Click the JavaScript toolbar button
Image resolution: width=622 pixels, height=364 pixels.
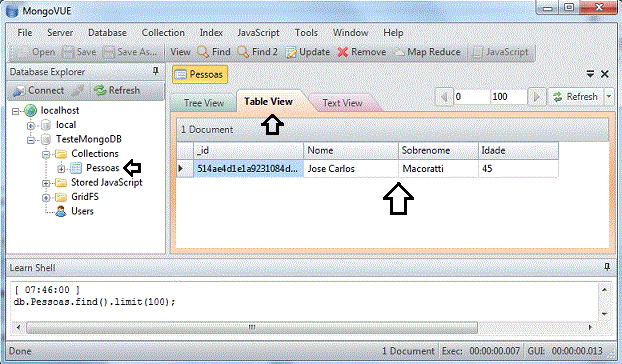[x=499, y=52]
